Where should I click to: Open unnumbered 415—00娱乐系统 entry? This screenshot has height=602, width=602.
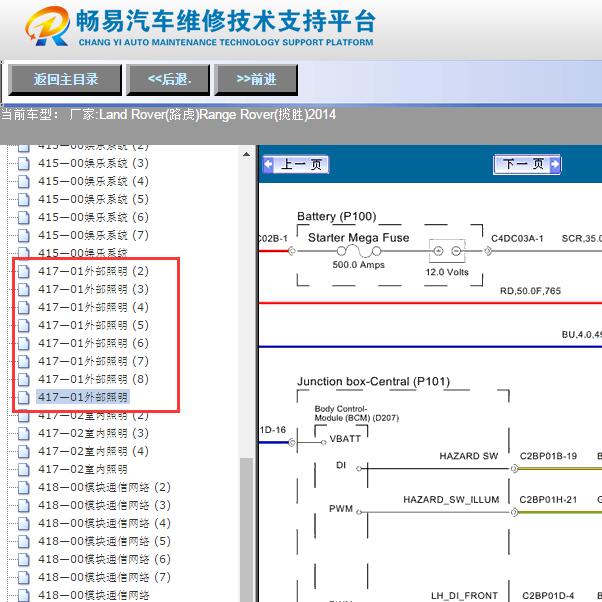coord(83,253)
